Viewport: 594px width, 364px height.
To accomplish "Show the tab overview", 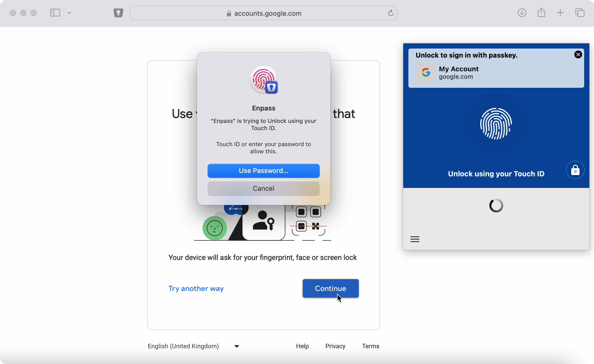I will click(x=580, y=13).
